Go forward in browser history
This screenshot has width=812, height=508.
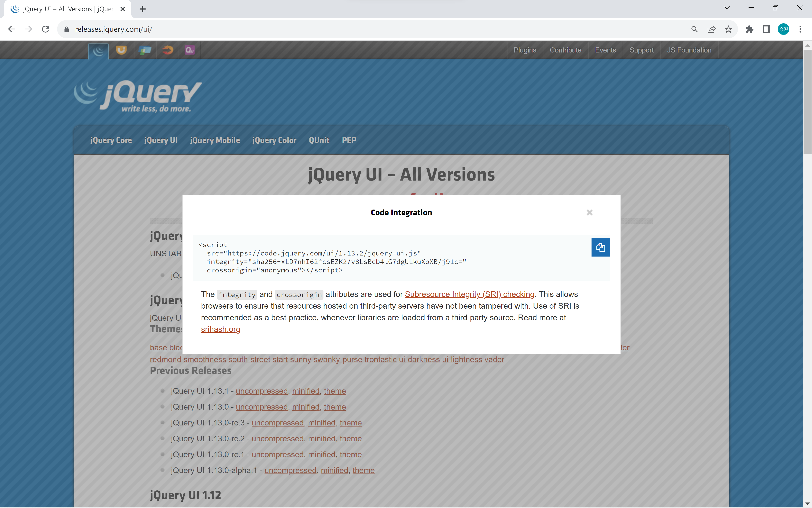point(29,29)
